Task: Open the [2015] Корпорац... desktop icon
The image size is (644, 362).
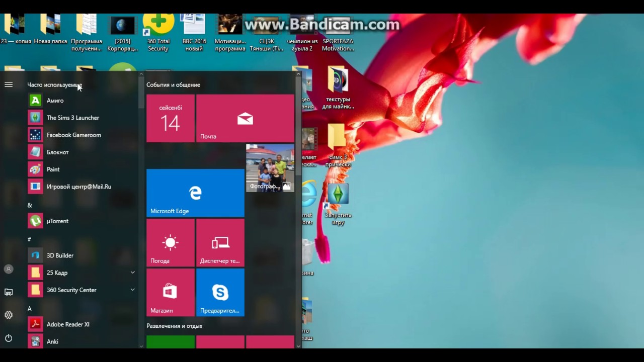Action: click(x=123, y=33)
